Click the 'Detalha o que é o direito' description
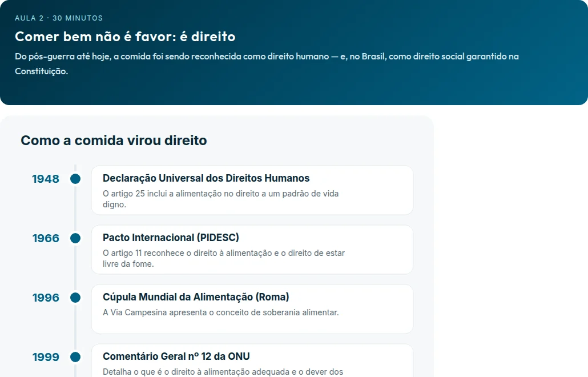Image resolution: width=588 pixels, height=377 pixels. (223, 372)
